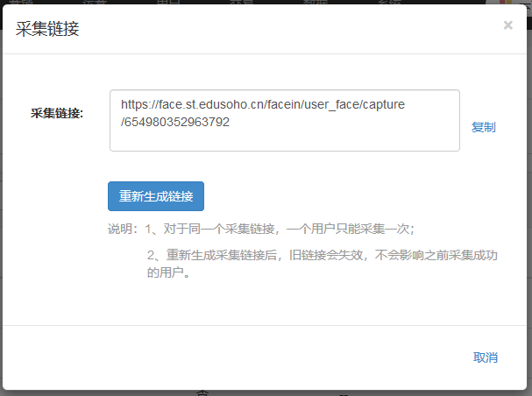Click the 采集链接 dialog title
532x396 pixels.
(47, 29)
